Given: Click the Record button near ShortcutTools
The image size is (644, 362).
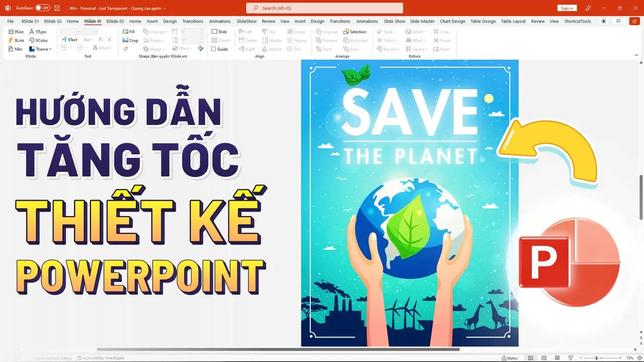Looking at the screenshot, I should (x=604, y=21).
